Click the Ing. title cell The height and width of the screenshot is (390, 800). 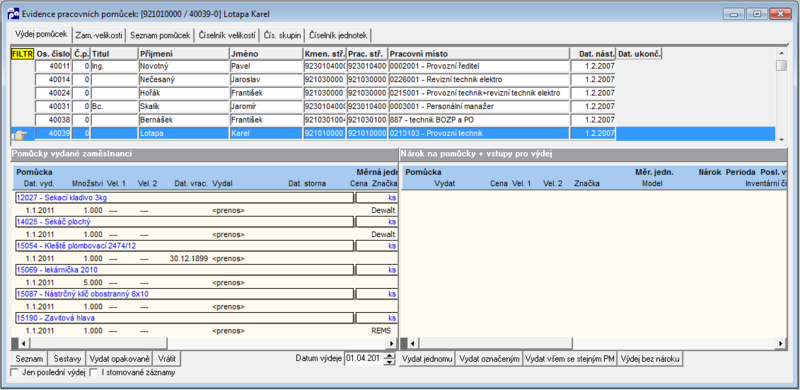pyautogui.click(x=114, y=66)
